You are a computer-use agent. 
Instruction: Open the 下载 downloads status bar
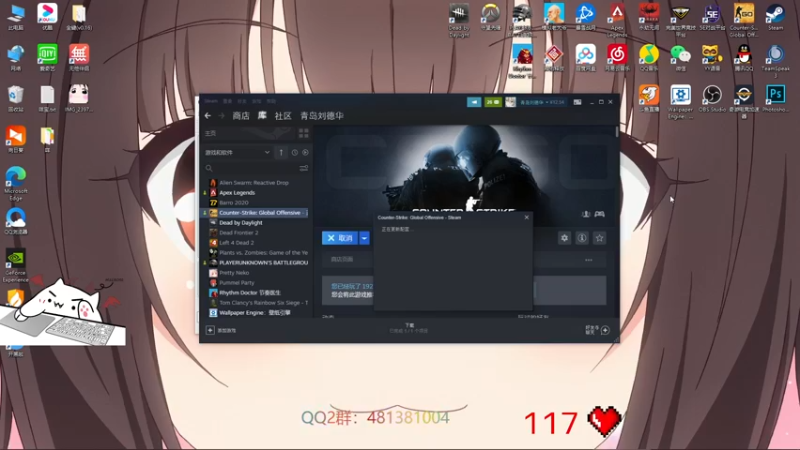409,328
